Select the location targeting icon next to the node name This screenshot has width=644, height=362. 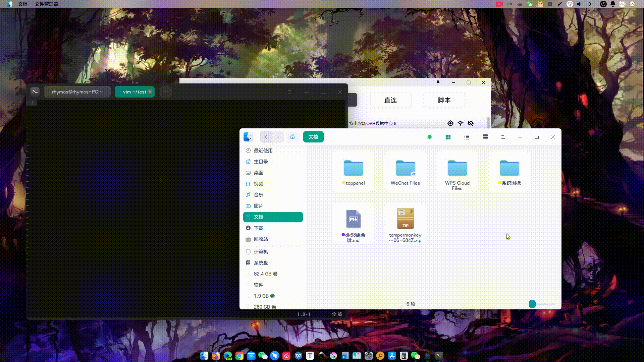[450, 123]
